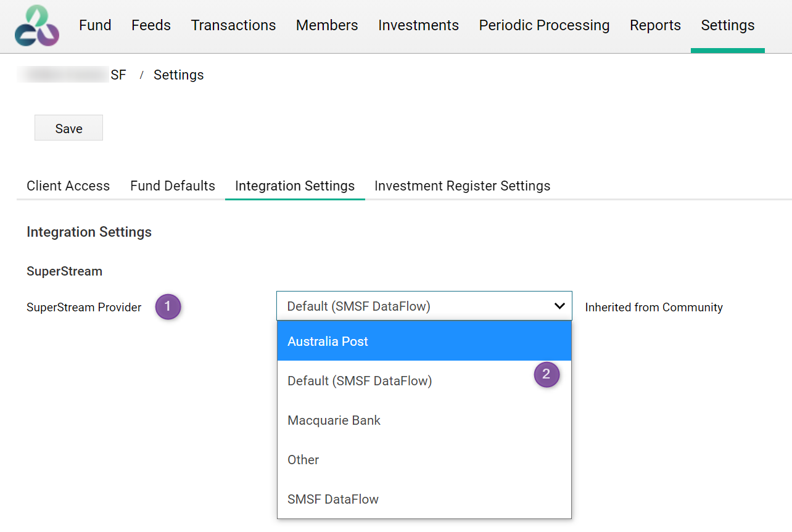Open the Members menu
Viewport: 792px width, 532px height.
click(x=327, y=25)
